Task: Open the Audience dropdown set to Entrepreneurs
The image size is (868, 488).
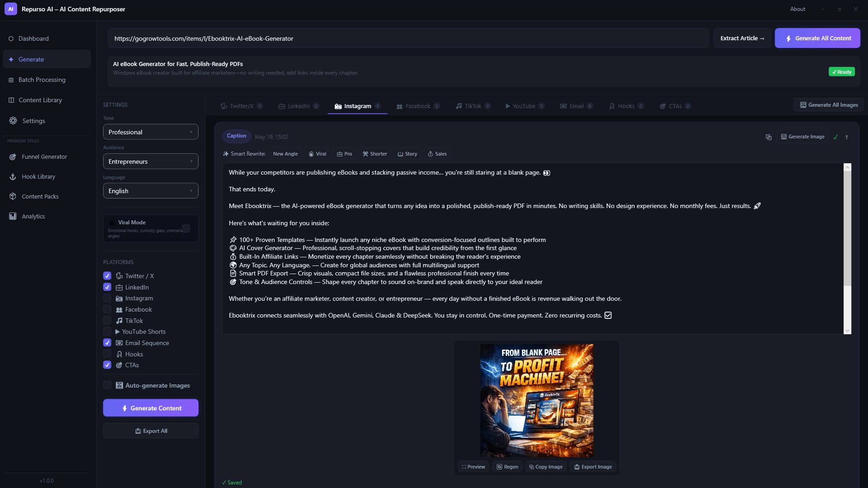Action: (151, 161)
